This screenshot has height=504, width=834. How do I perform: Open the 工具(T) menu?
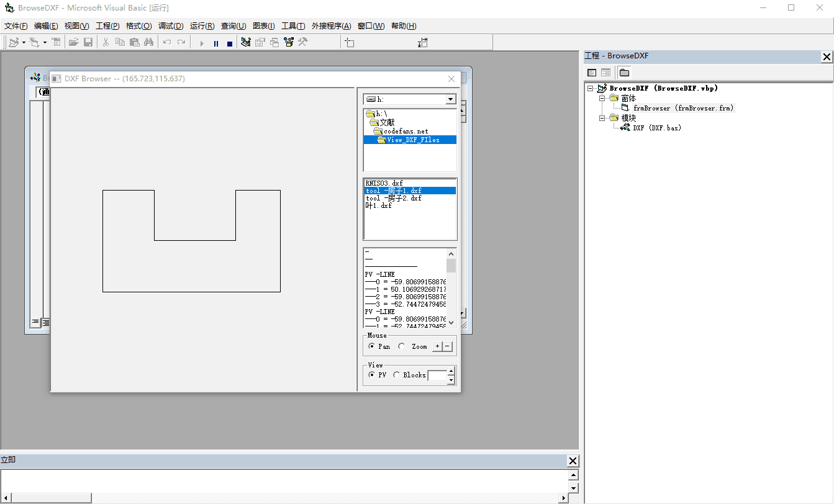[293, 26]
